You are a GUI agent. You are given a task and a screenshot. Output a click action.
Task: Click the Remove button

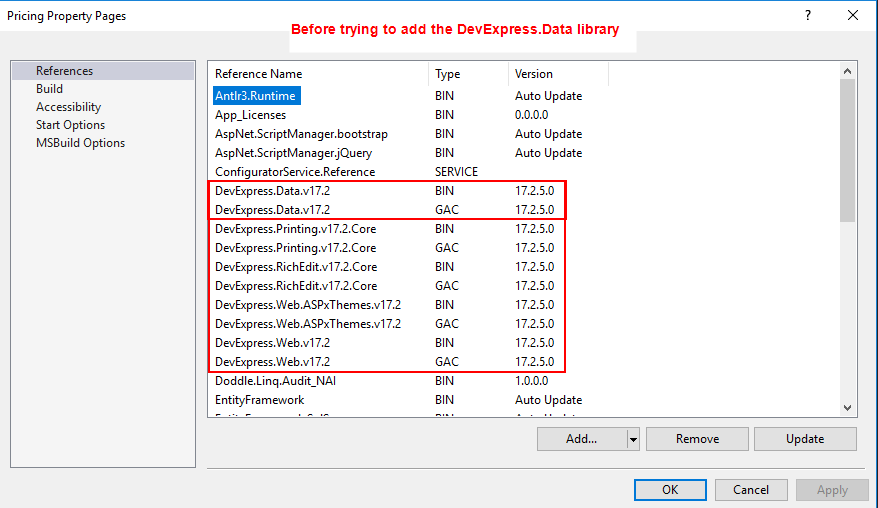(x=697, y=439)
